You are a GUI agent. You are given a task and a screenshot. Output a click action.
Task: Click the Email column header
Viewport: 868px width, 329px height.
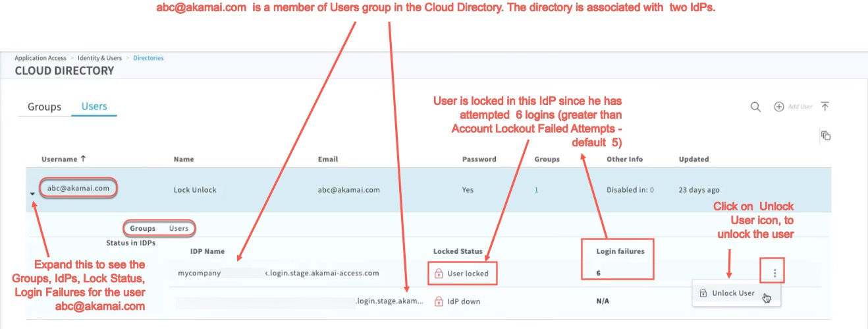[x=327, y=159]
